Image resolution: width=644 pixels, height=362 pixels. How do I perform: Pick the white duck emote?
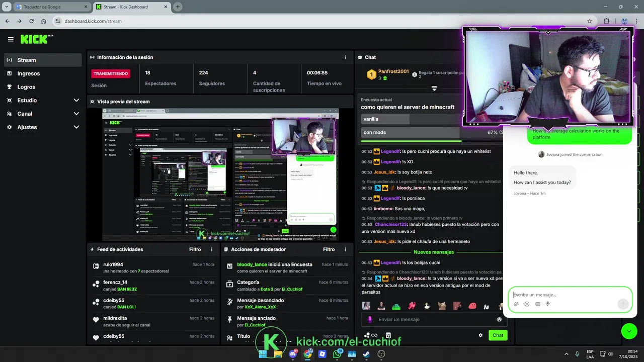(x=427, y=306)
